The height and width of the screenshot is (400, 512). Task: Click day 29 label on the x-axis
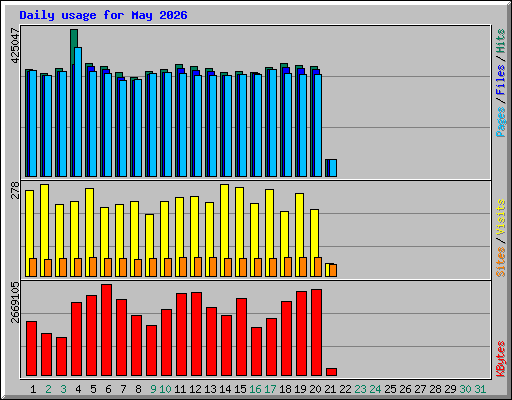pos(450,389)
